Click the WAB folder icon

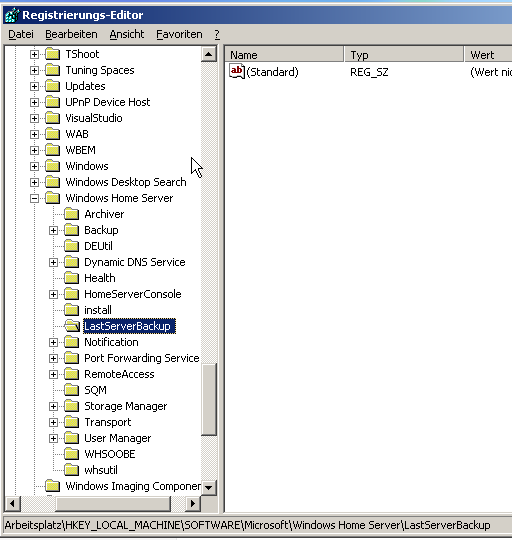[53, 134]
